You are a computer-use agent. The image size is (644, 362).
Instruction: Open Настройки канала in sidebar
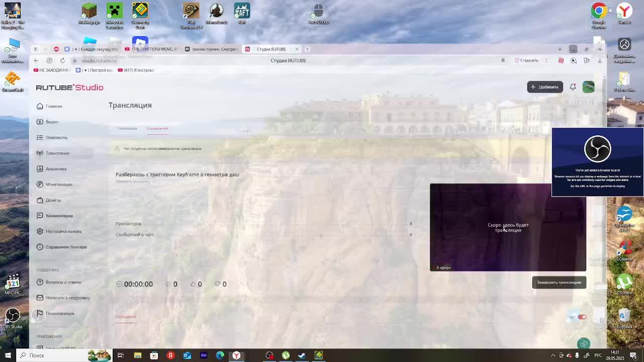tap(59, 231)
